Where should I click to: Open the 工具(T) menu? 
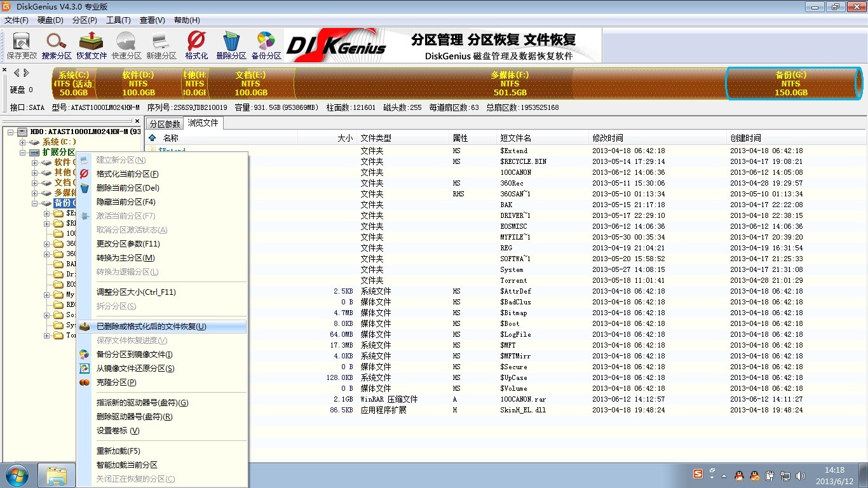click(x=118, y=20)
